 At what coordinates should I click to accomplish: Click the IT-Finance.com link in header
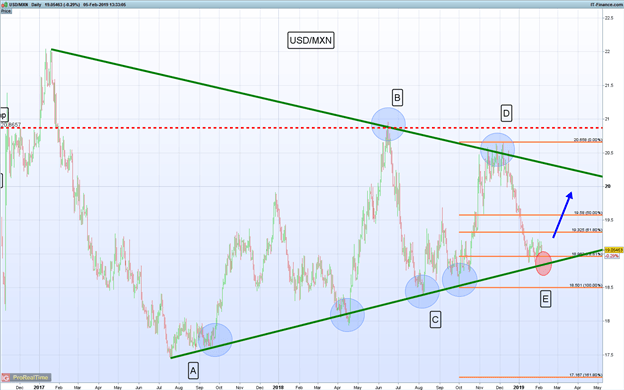tap(606, 4)
